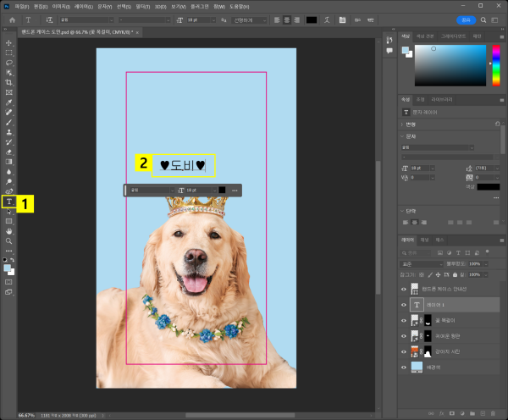
Task: Hide the 핸드폰 케이스 안내선 layer
Action: pyautogui.click(x=403, y=289)
